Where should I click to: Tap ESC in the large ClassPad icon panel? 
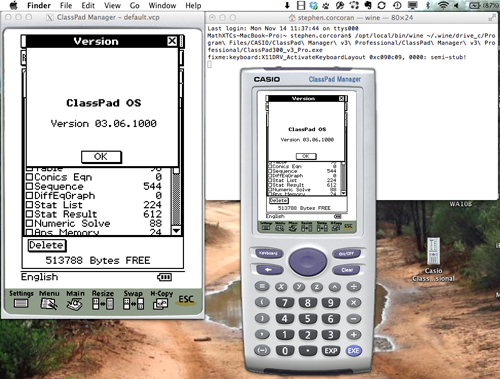pos(186,300)
